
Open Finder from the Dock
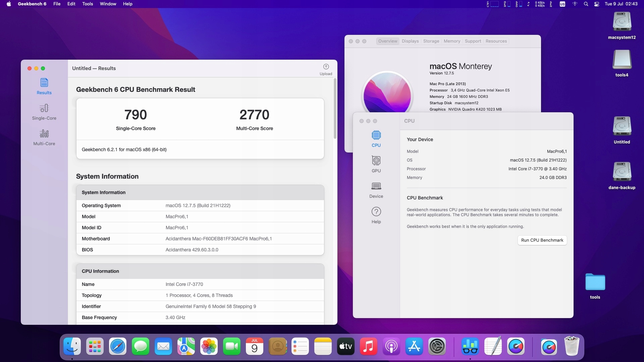pos(72,347)
